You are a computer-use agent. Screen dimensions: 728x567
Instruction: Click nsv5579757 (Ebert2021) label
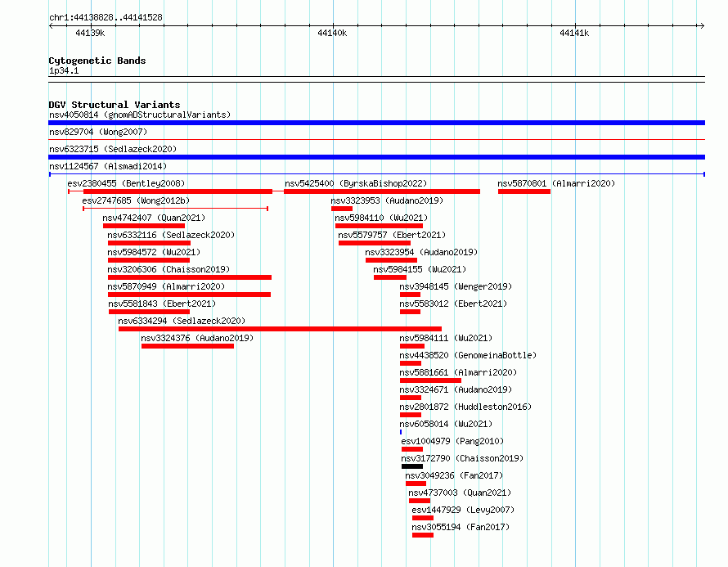pos(392,235)
